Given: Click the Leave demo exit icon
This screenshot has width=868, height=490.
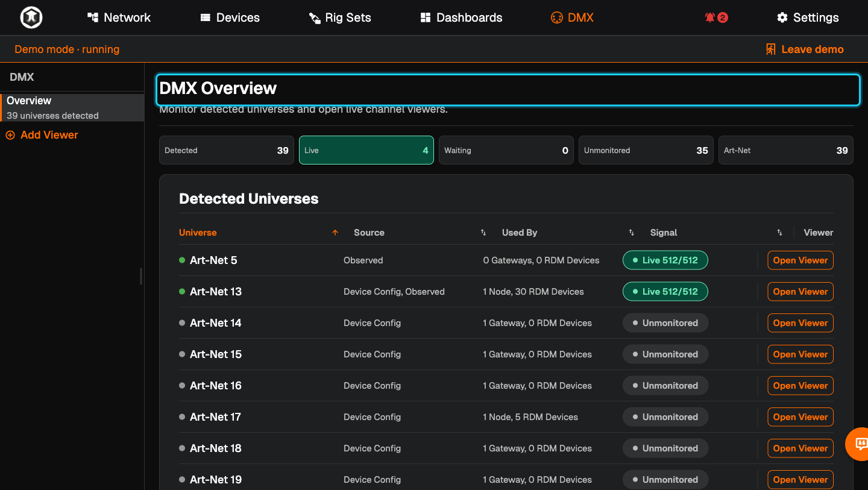Looking at the screenshot, I should pos(770,49).
